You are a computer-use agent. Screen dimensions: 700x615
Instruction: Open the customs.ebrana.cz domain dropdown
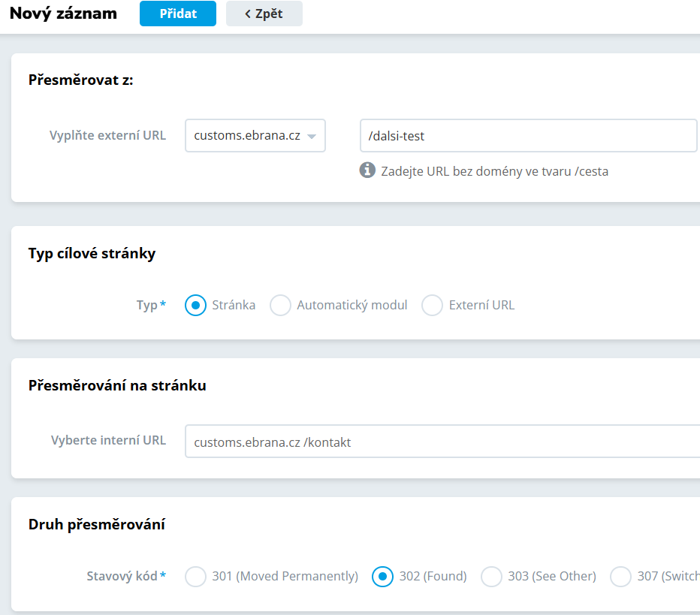click(255, 136)
